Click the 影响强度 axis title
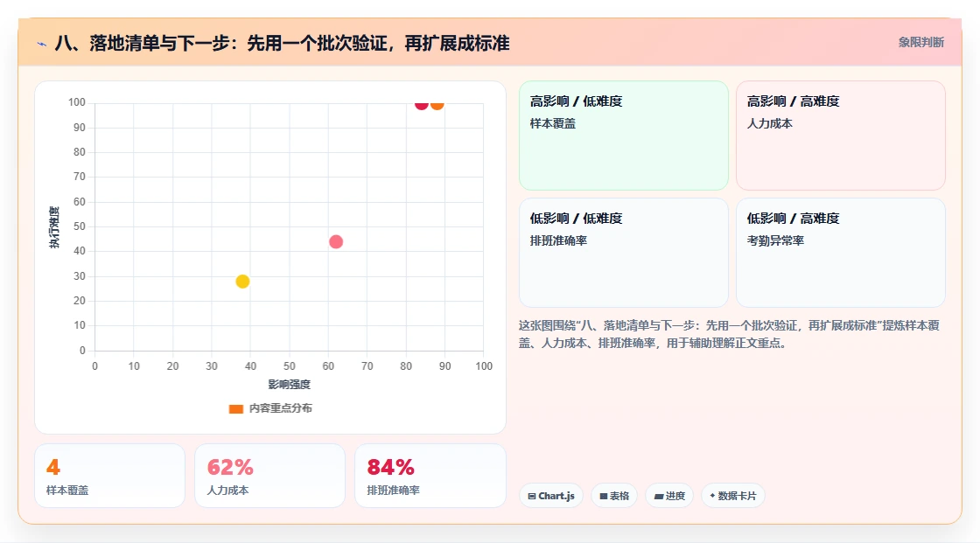980x543 pixels. tap(290, 384)
